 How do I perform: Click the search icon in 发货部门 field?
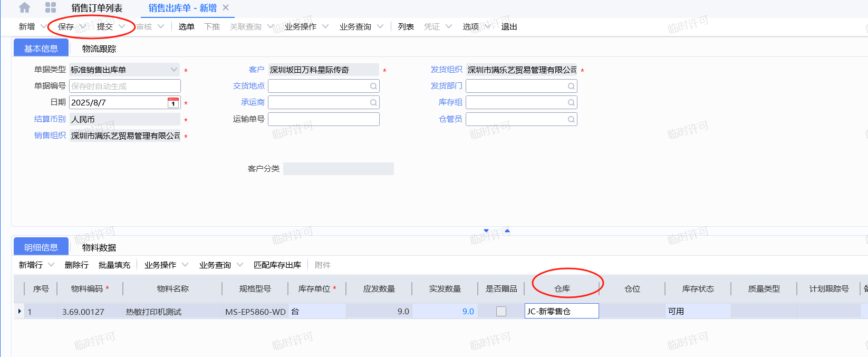[x=571, y=86]
